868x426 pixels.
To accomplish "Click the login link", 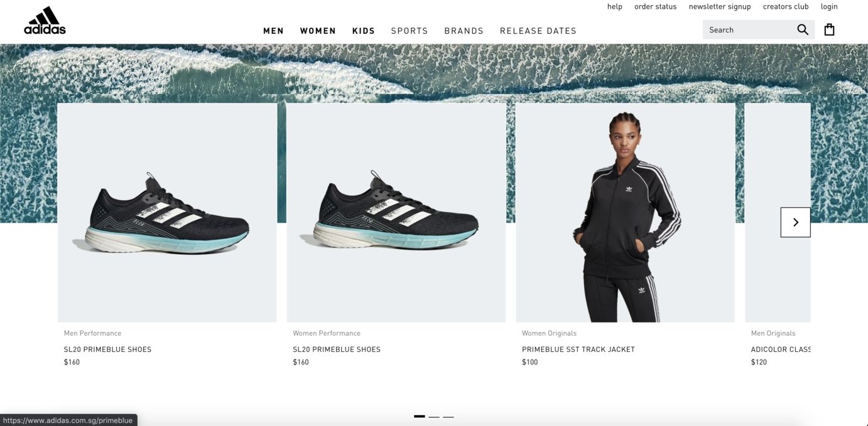I will coord(829,6).
